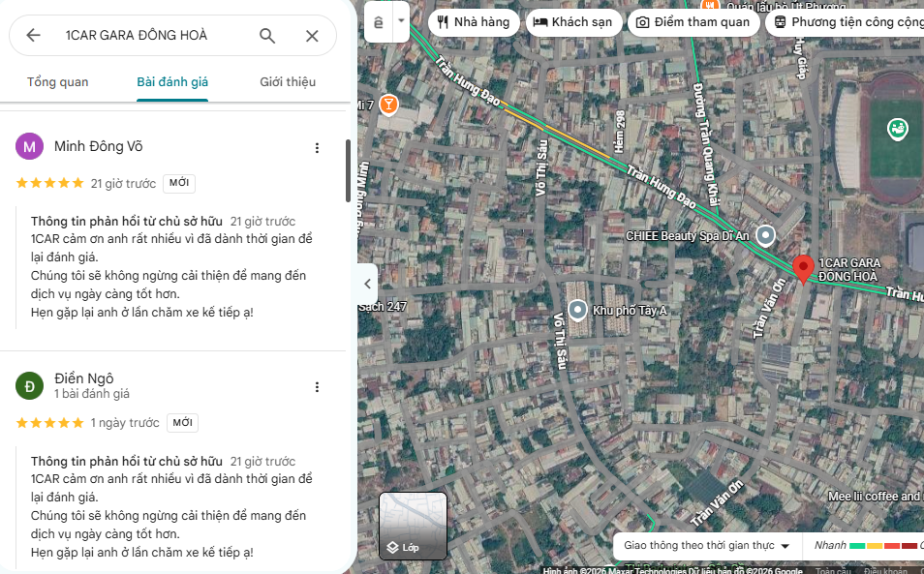Click the magnifier search icon

click(267, 36)
